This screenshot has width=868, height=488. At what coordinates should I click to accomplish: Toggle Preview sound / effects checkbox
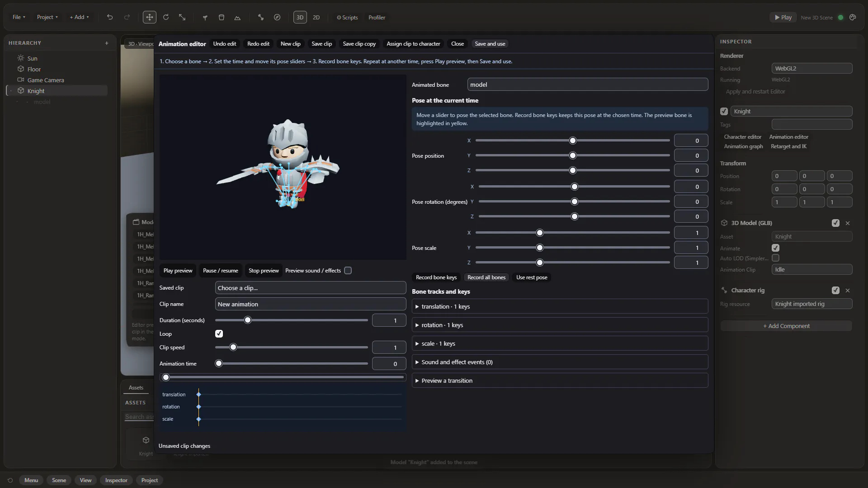(348, 270)
